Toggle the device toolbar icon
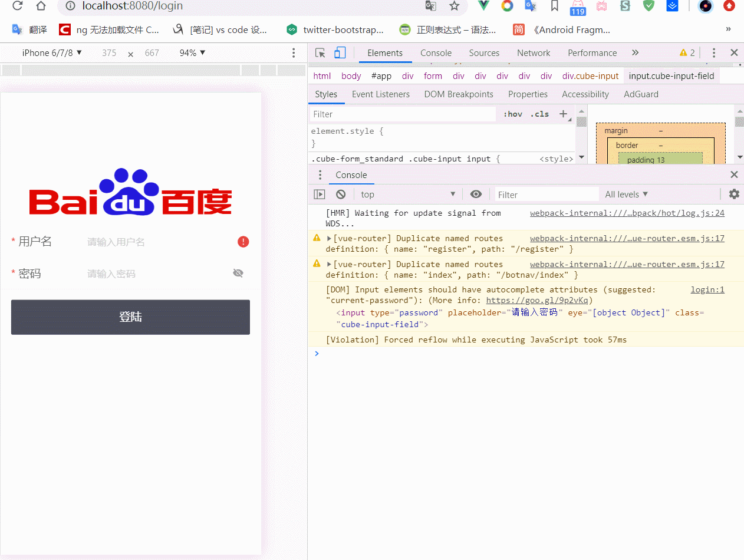 click(x=340, y=53)
